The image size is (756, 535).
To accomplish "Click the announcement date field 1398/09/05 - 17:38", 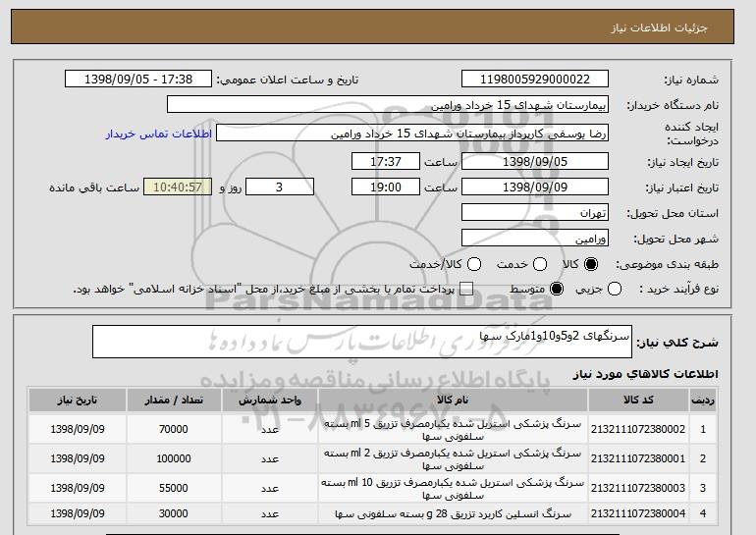I will coord(138,80).
